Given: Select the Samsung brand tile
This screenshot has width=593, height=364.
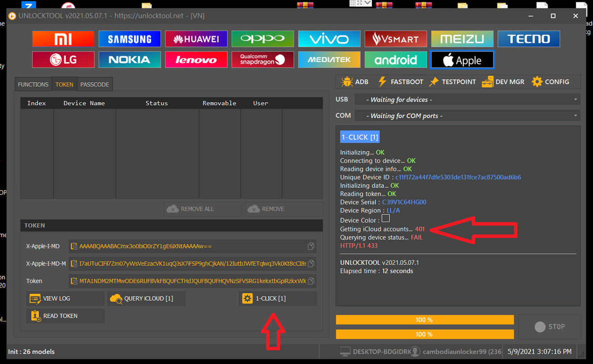Looking at the screenshot, I should 130,39.
